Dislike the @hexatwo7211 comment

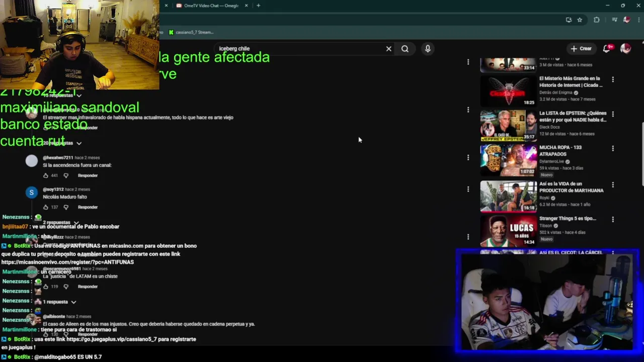(65, 175)
